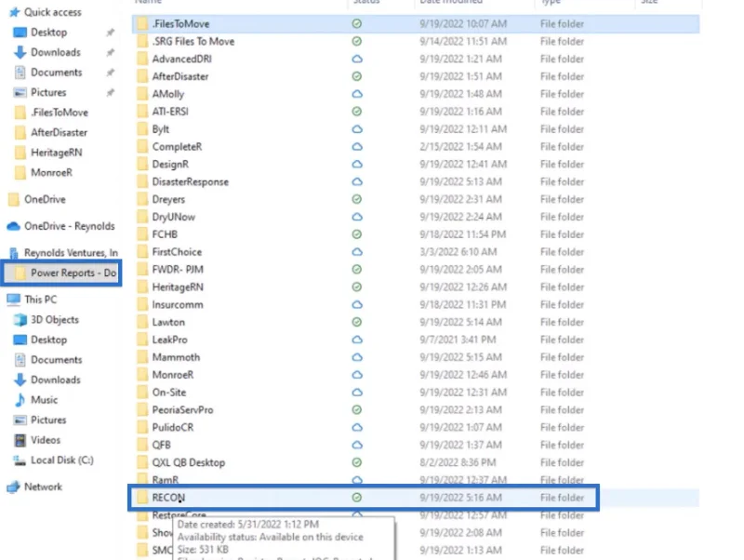Click the Bylt folder icon
The height and width of the screenshot is (560, 744).
(x=142, y=129)
